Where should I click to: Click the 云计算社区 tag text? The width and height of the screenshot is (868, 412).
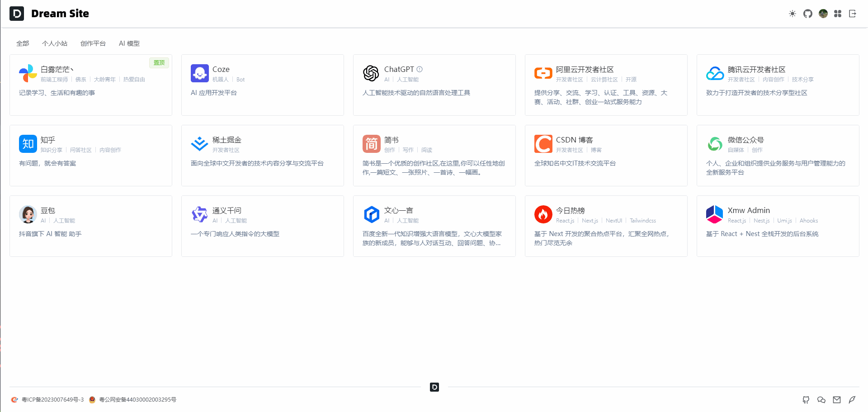click(604, 80)
